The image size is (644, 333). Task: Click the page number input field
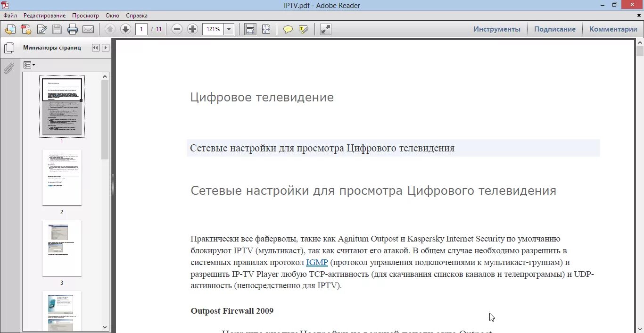click(141, 29)
